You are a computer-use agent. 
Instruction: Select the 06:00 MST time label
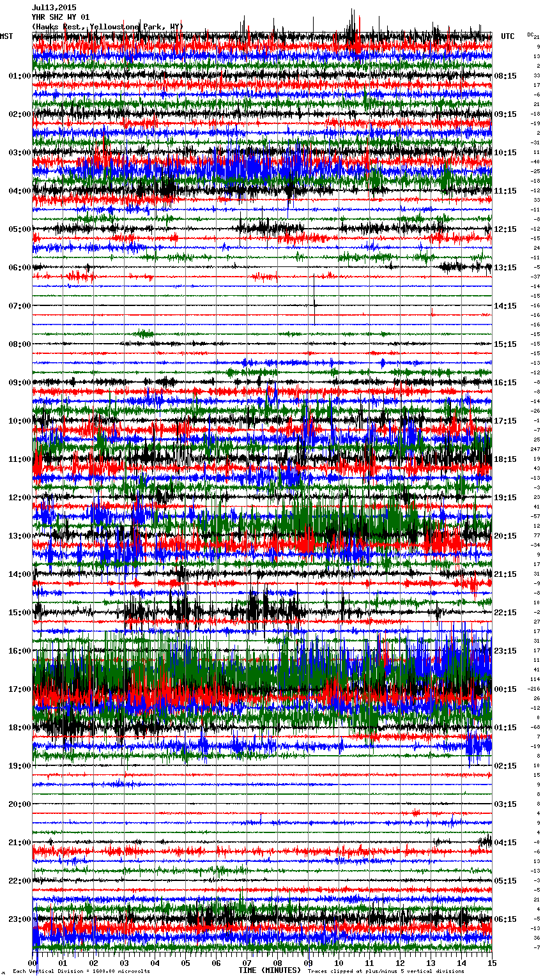pos(20,268)
